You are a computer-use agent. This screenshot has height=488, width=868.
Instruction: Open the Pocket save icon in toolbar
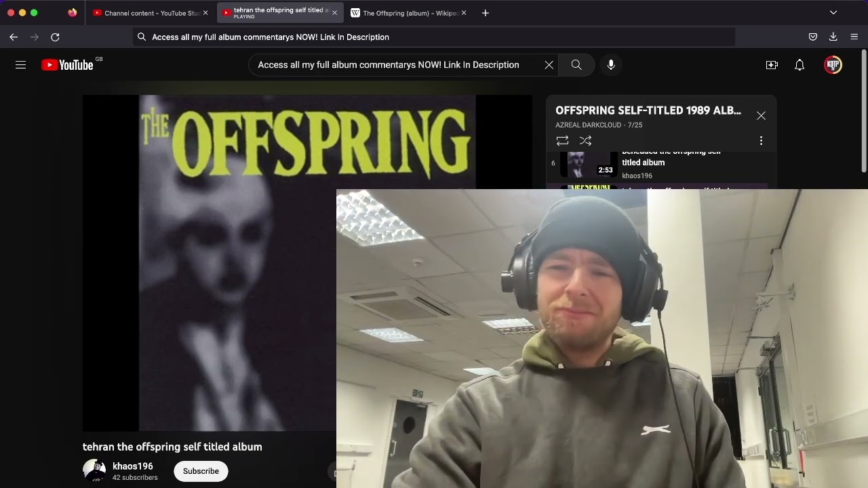pyautogui.click(x=812, y=37)
